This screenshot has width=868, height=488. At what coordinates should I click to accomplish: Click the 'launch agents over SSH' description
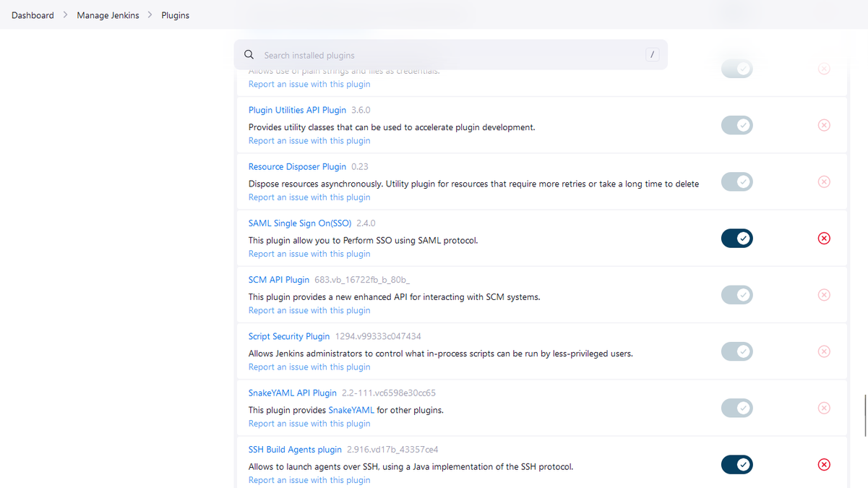click(x=411, y=466)
